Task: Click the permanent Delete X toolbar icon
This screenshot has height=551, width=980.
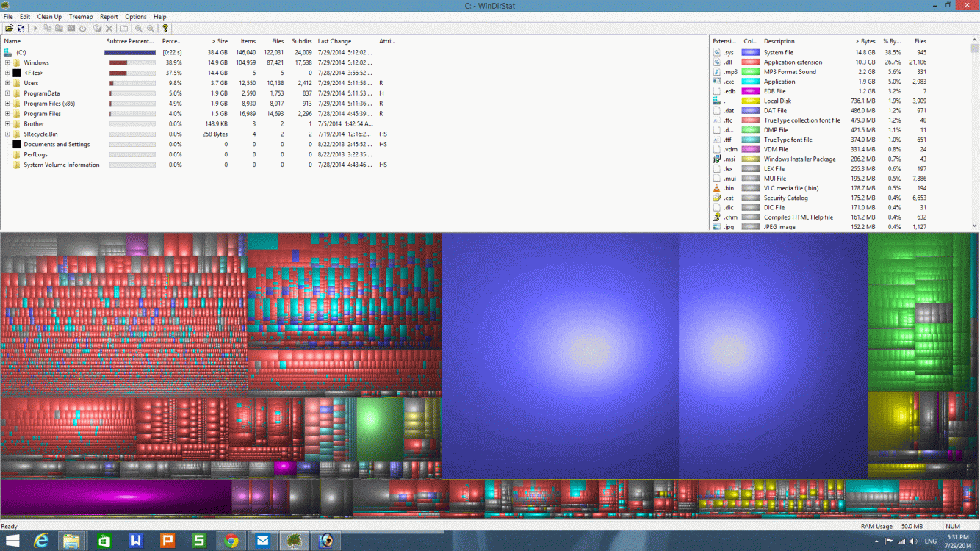Action: coord(109,28)
